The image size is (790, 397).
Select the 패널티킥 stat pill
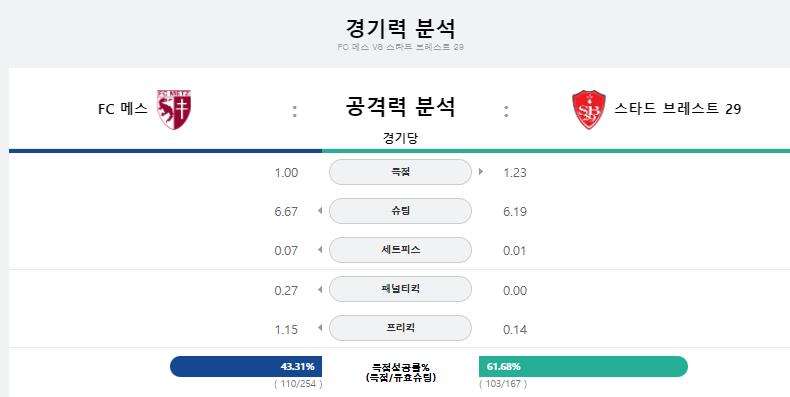coord(401,289)
